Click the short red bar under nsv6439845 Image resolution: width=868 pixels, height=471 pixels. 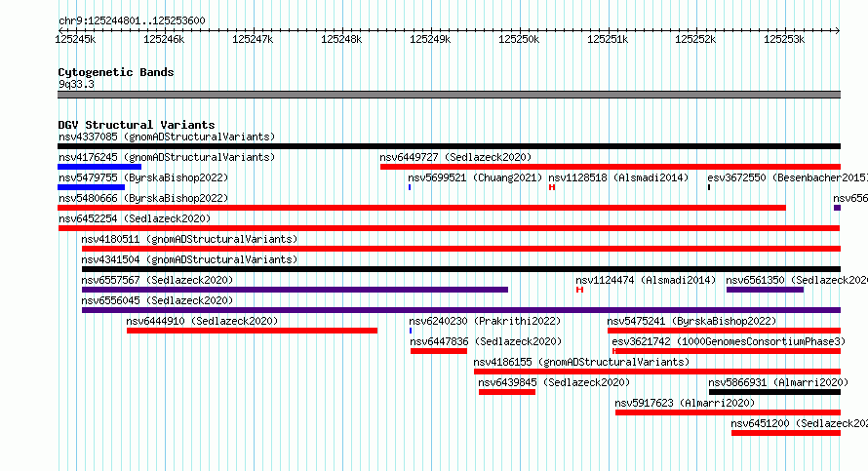(507, 392)
